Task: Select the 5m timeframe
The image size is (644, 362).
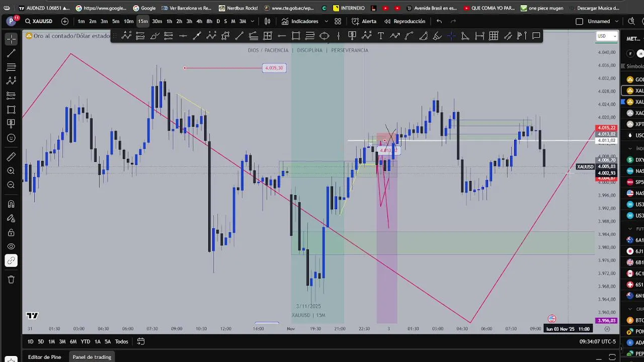Action: pos(116,21)
